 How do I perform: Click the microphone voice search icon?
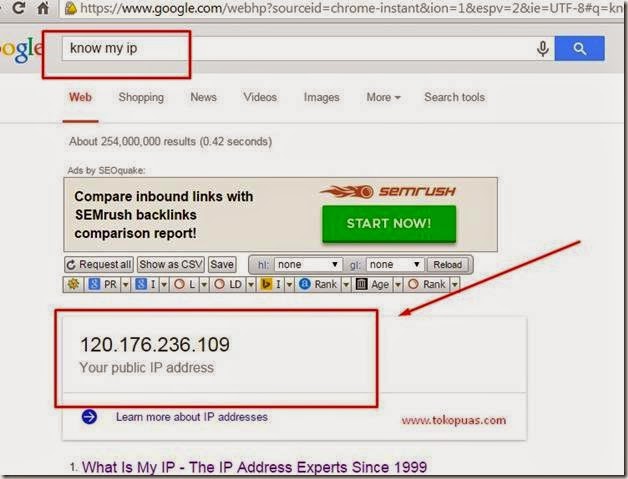(543, 49)
